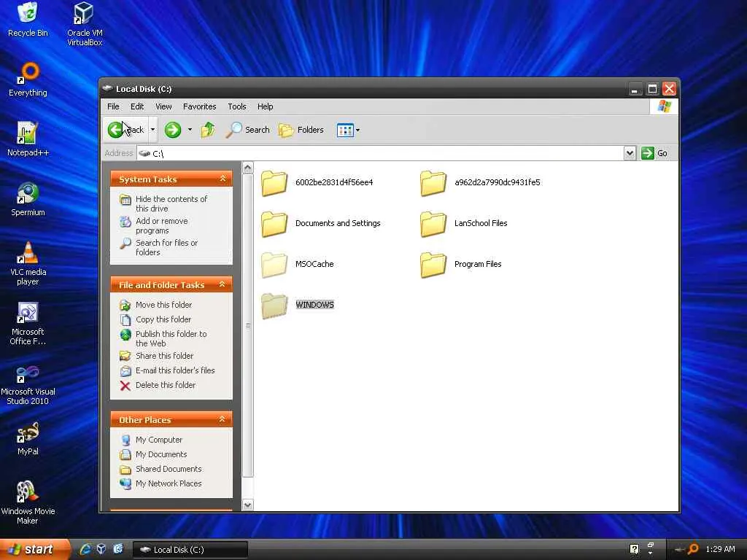The width and height of the screenshot is (747, 560).
Task: Go to Shared Documents in Other Places
Action: coord(160,469)
